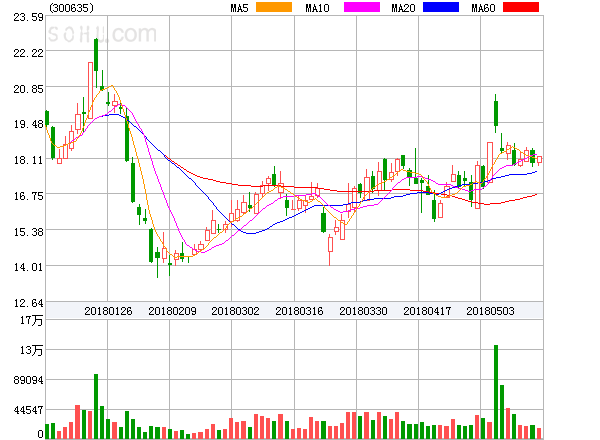Click the 20180209 date label

[x=172, y=311]
